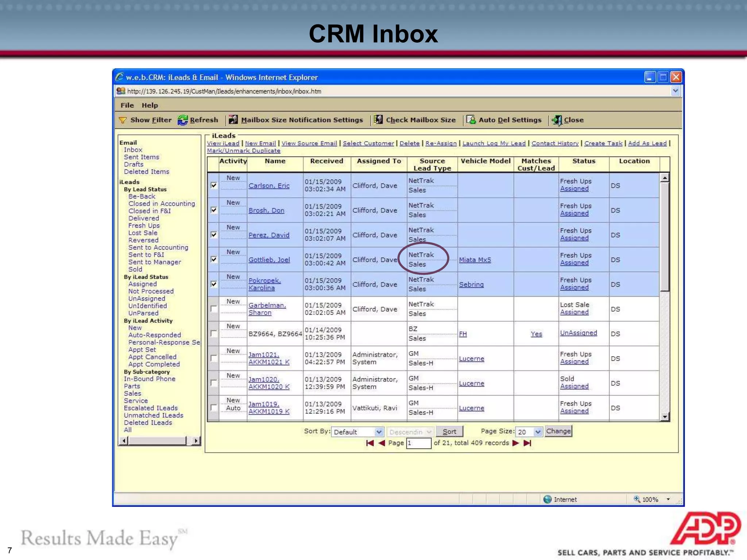Click the Refresh arrows icon
Image resolution: width=747 pixels, height=560 pixels.
182,120
